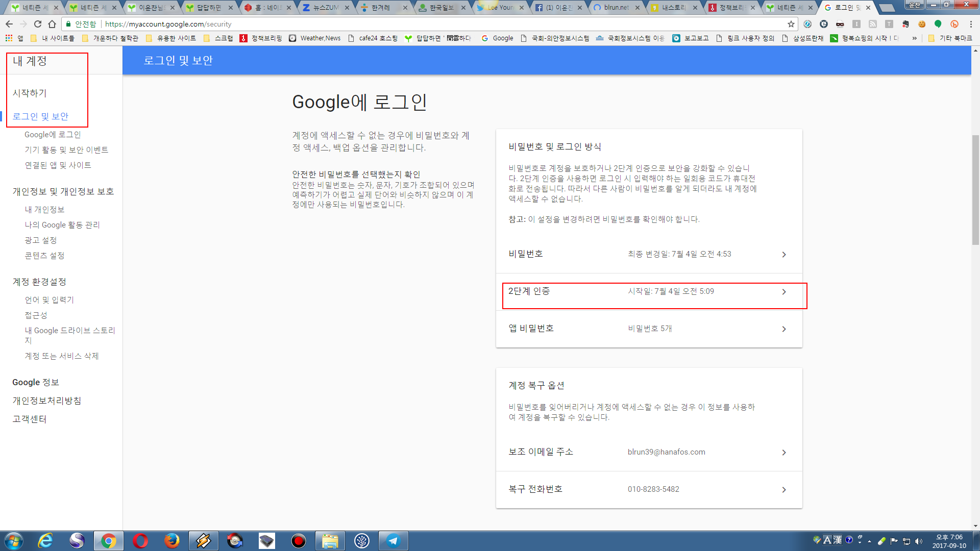Click the browser back arrow
This screenshot has height=551, width=980.
[x=9, y=24]
